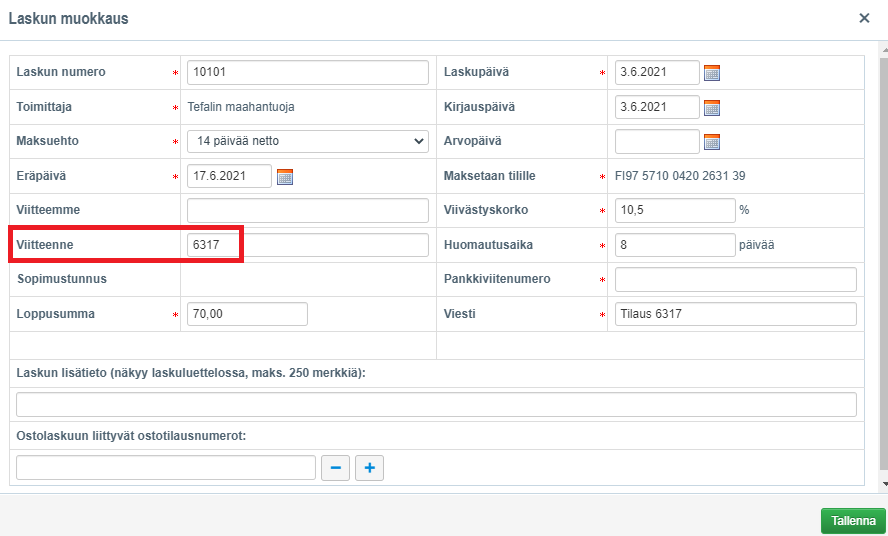Select the Loppusumma amount field
The image size is (888, 536).
(x=247, y=314)
